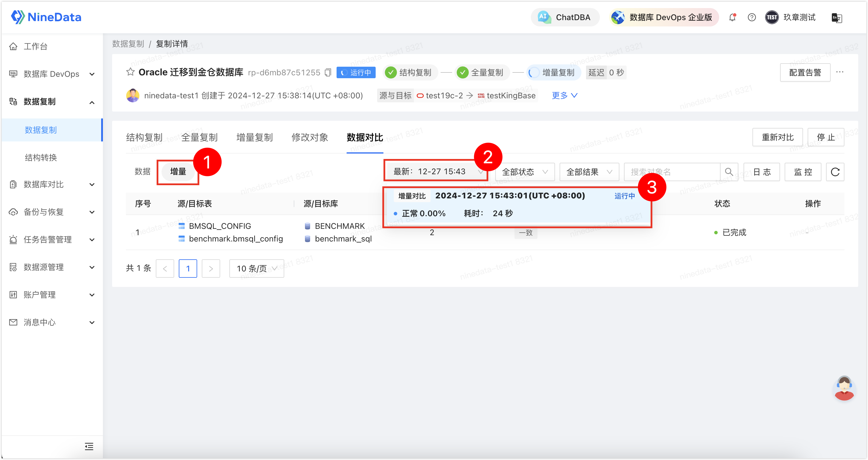Image resolution: width=868 pixels, height=460 pixels.
Task: Select page 1 in pagination
Action: (x=188, y=268)
